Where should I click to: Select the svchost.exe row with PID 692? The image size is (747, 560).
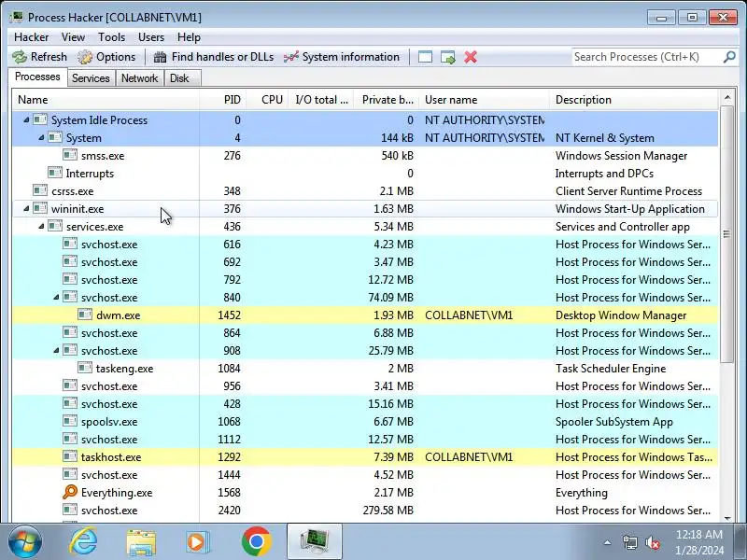(365, 262)
